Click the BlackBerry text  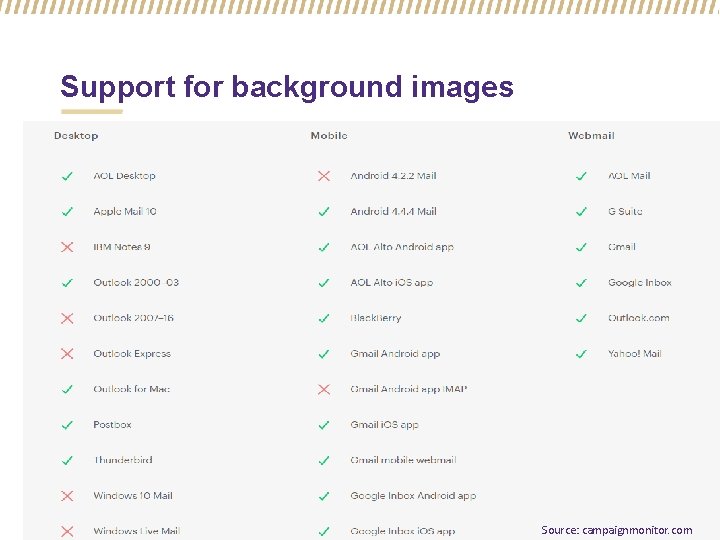tap(376, 318)
